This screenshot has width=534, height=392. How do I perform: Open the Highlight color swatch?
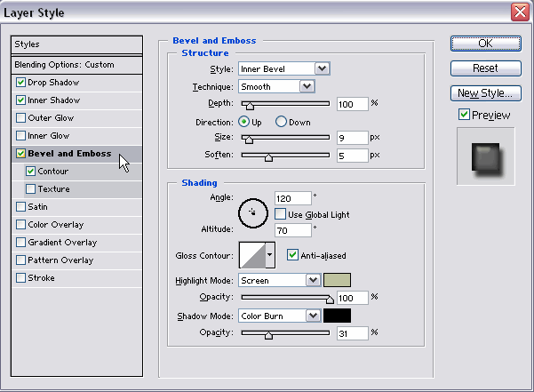(337, 280)
